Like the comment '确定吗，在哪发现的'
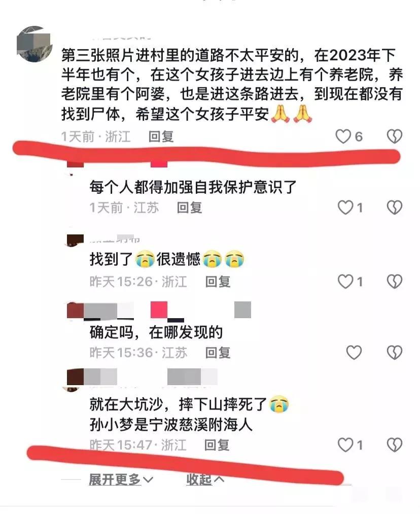 pos(354,352)
